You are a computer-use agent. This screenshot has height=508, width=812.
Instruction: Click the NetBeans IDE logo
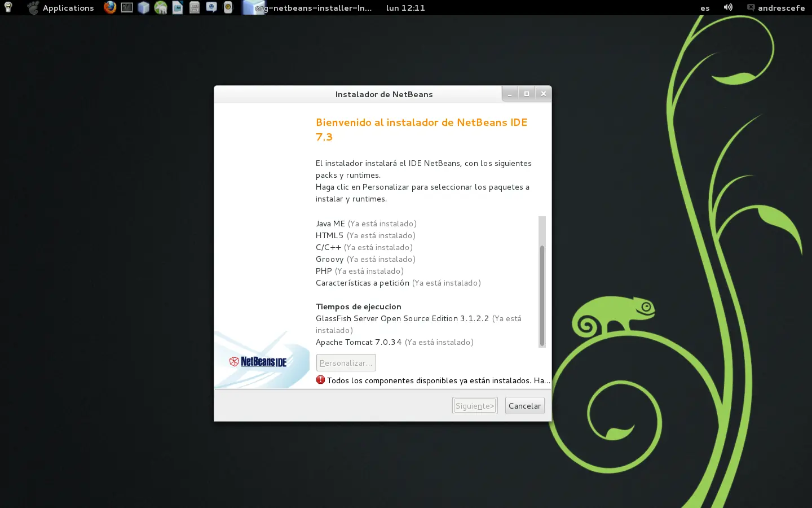coord(258,362)
